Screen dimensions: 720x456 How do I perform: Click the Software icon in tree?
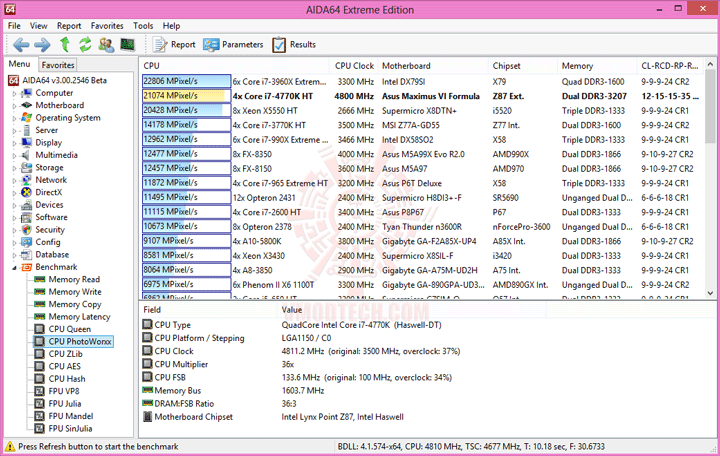pyautogui.click(x=27, y=217)
